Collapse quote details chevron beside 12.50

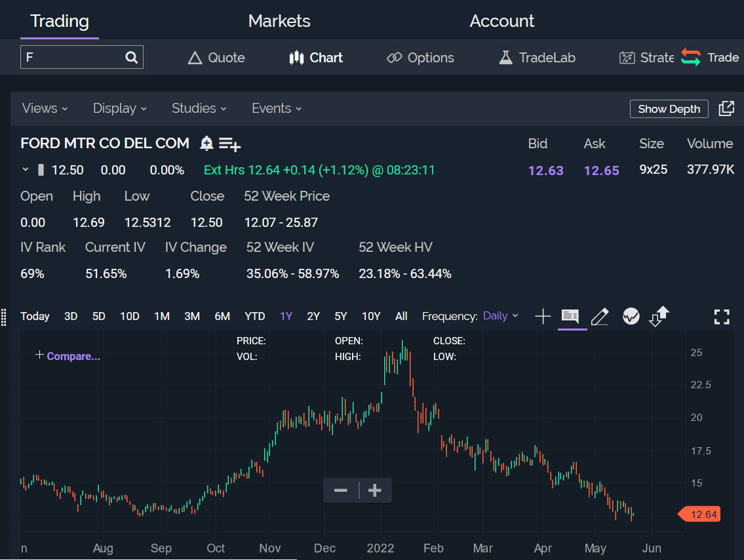26,169
